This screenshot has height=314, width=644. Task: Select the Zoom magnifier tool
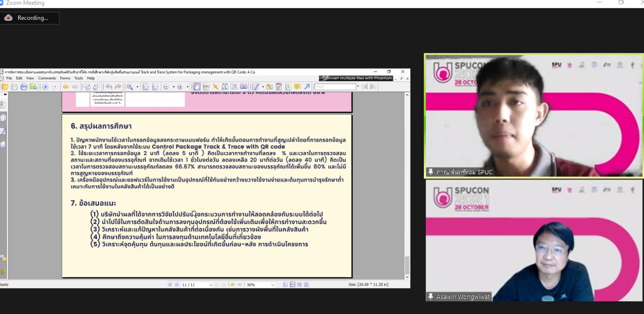pos(130,87)
